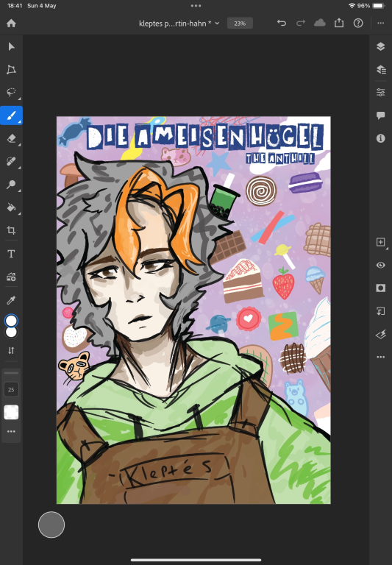Tap the battery indicator in status bar
The image size is (392, 565).
tap(379, 6)
